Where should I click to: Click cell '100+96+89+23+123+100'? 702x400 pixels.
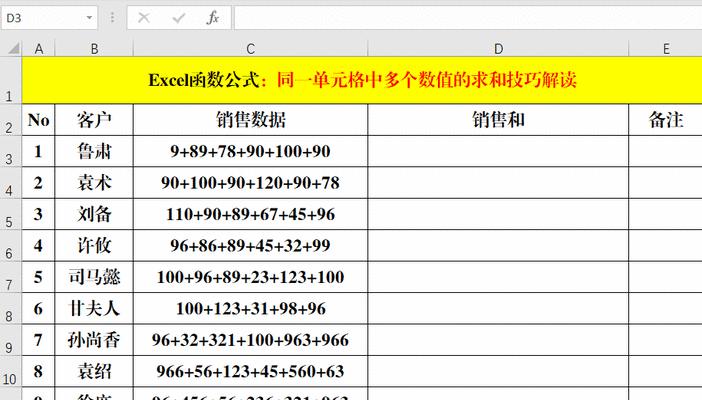pos(250,277)
